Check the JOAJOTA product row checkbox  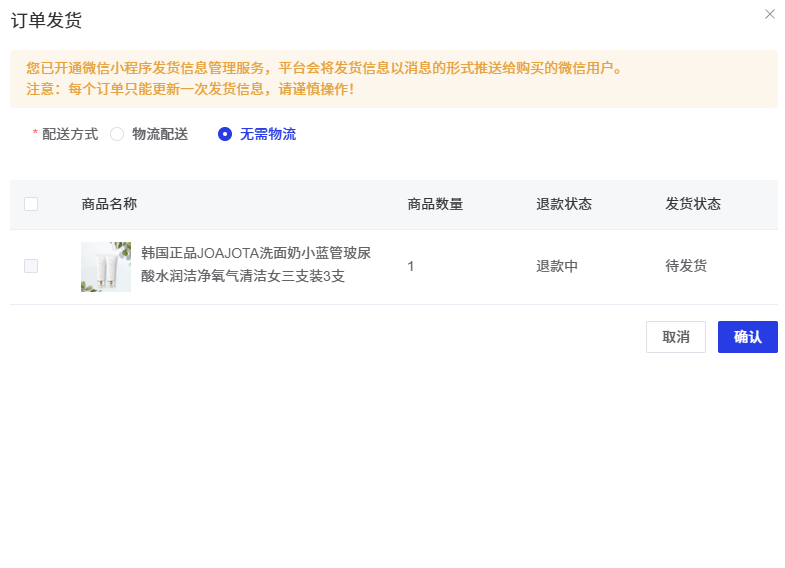tap(31, 266)
